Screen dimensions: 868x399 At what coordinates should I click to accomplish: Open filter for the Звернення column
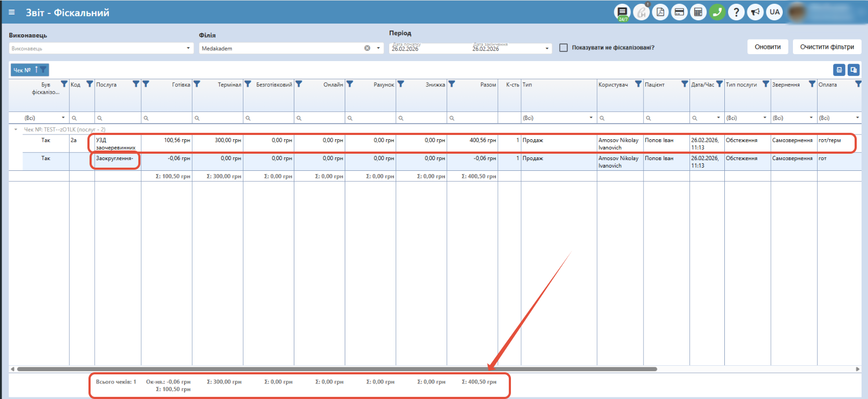812,84
